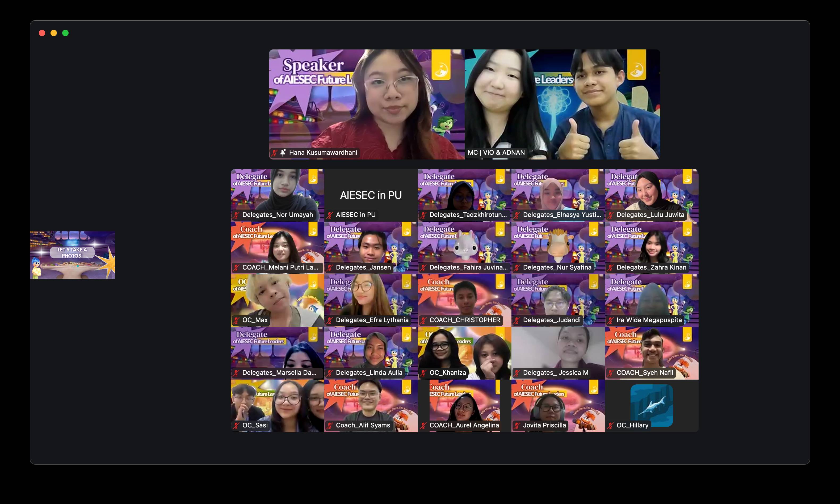
Task: Click the muted mic icon on OC_Sasi
Action: pos(236,426)
